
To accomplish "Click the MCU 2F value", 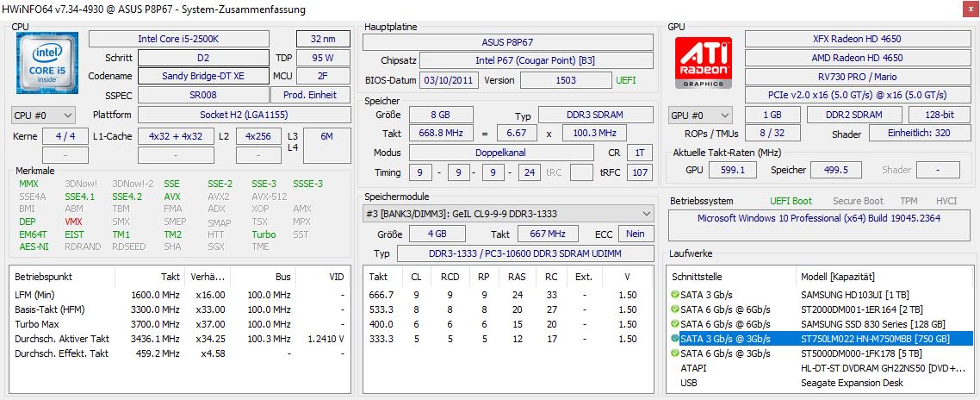I will (323, 76).
